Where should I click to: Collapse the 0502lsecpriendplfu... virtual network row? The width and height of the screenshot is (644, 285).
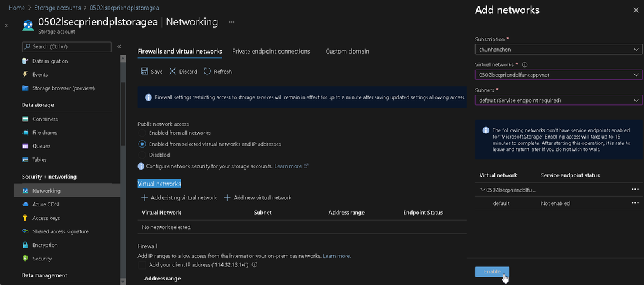pyautogui.click(x=483, y=190)
